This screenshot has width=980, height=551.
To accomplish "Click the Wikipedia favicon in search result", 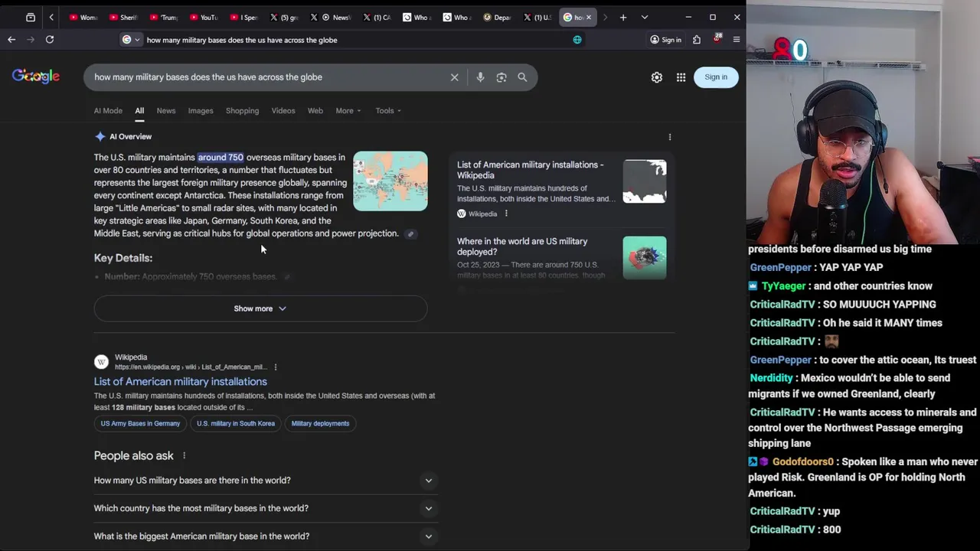I will pyautogui.click(x=101, y=362).
